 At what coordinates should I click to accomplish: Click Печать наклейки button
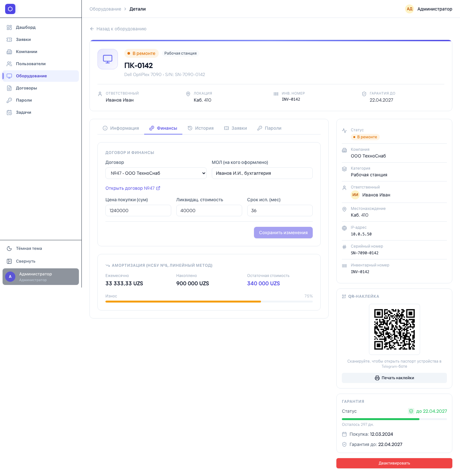(394, 378)
